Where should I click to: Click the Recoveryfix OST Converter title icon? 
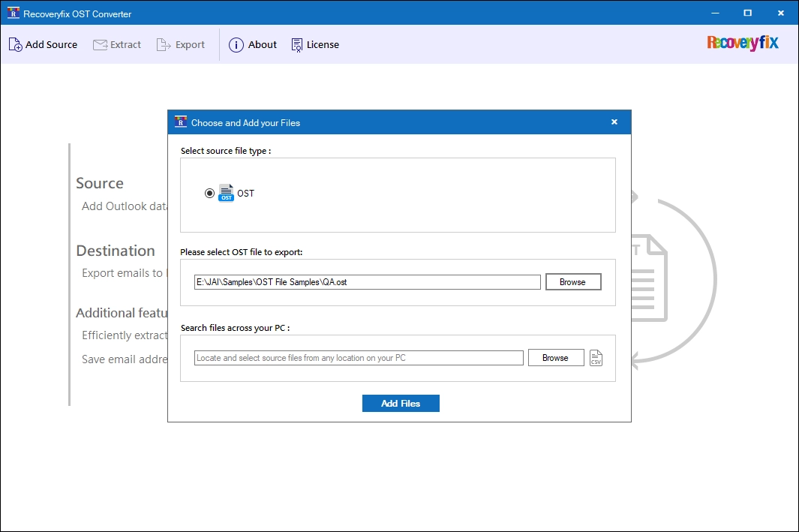14,14
